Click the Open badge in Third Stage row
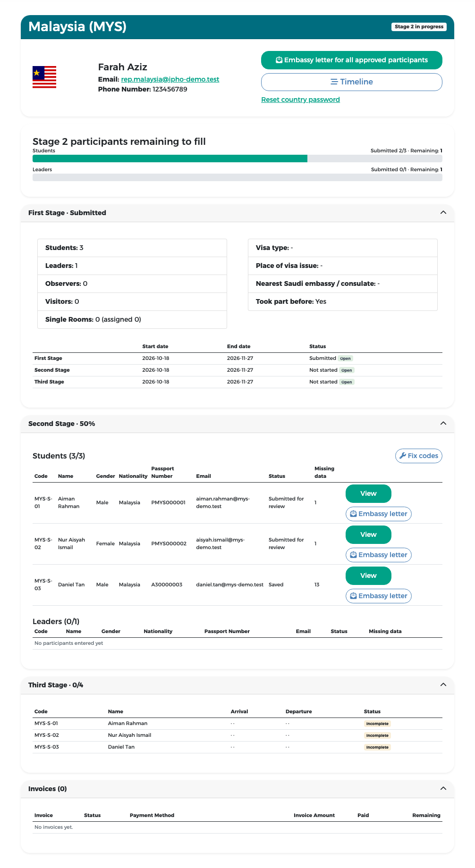Image resolution: width=475 pixels, height=868 pixels. 347,382
